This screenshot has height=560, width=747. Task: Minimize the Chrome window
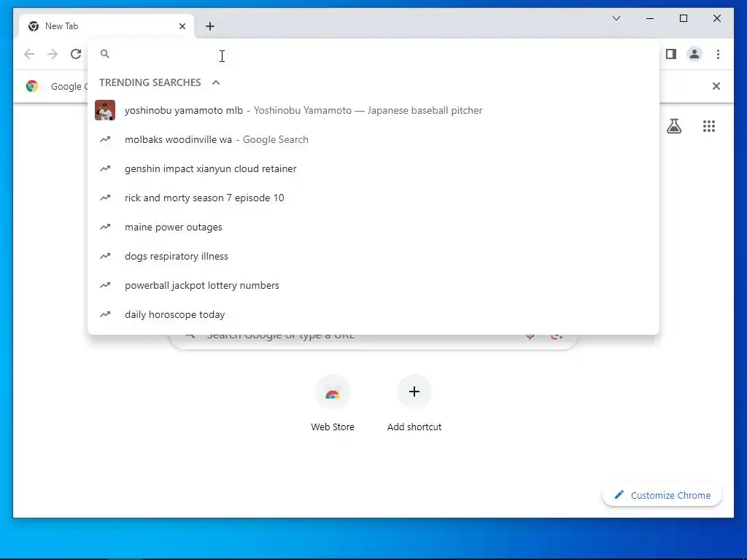[x=650, y=18]
